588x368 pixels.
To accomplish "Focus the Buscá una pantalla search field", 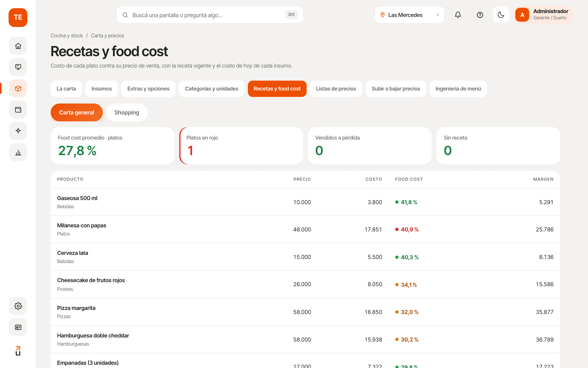I will click(210, 15).
